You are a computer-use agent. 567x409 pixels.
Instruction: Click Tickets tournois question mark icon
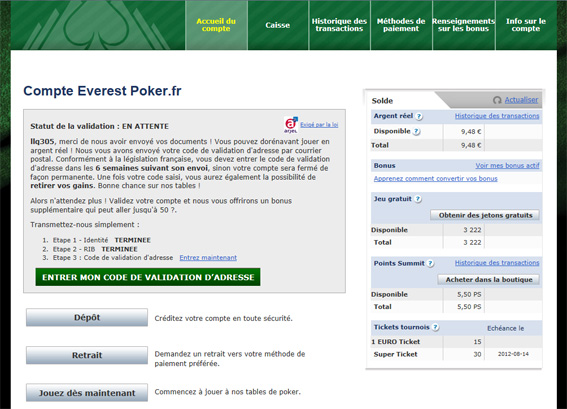click(435, 327)
